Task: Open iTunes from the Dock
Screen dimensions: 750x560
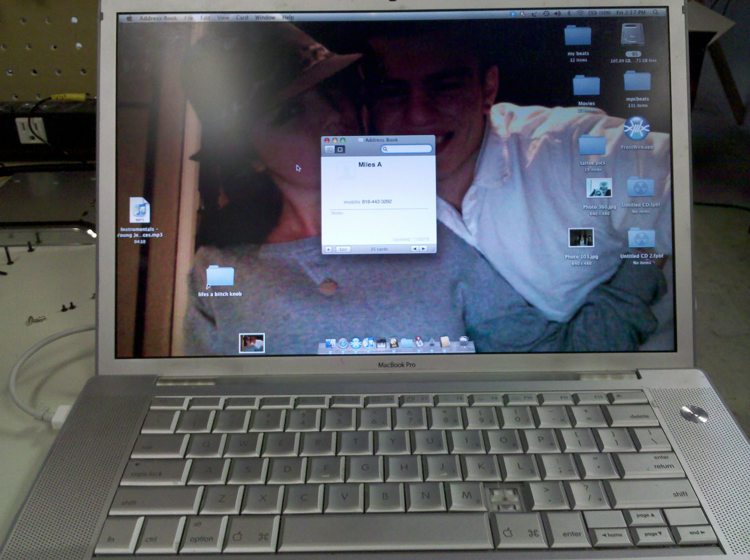Action: click(368, 343)
